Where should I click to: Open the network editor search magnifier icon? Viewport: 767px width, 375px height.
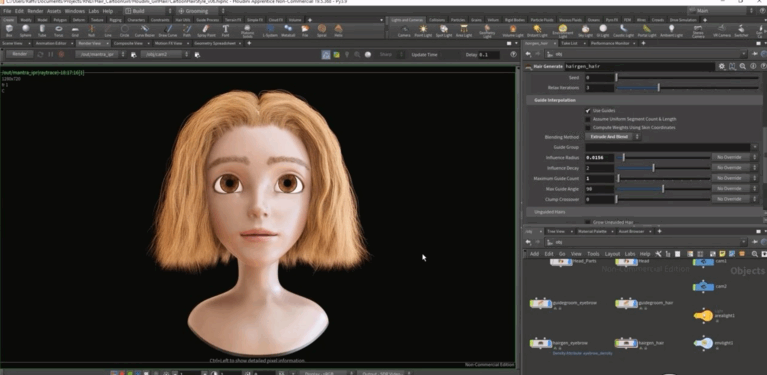pyautogui.click(x=755, y=254)
